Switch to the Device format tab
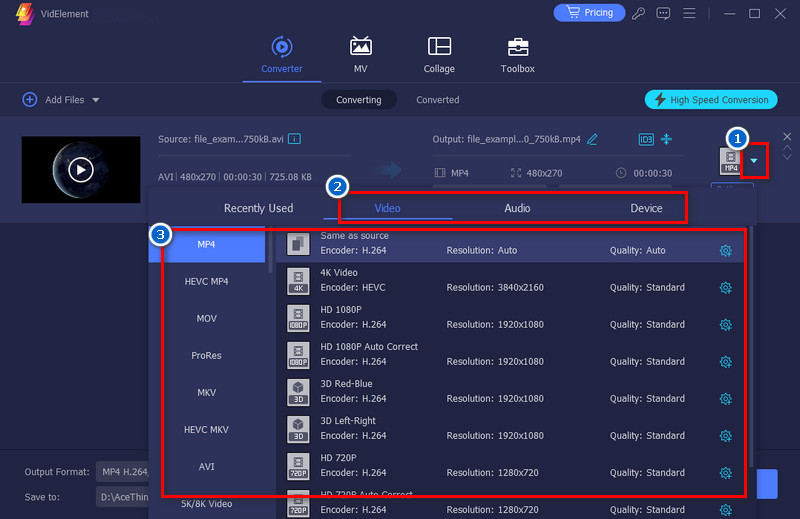Viewport: 800px width, 519px height. 646,209
